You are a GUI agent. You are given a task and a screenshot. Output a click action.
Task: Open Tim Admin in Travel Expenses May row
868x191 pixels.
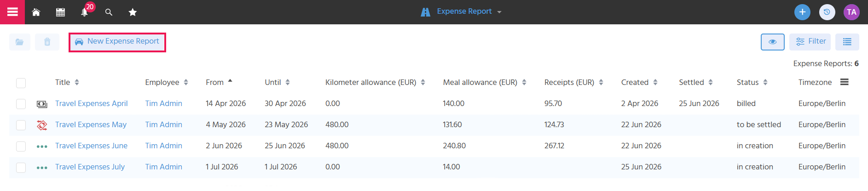[164, 124]
